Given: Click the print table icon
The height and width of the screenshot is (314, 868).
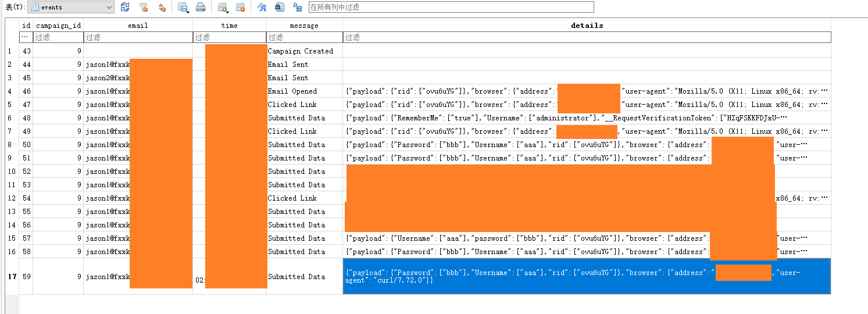Looking at the screenshot, I should pos(201,7).
